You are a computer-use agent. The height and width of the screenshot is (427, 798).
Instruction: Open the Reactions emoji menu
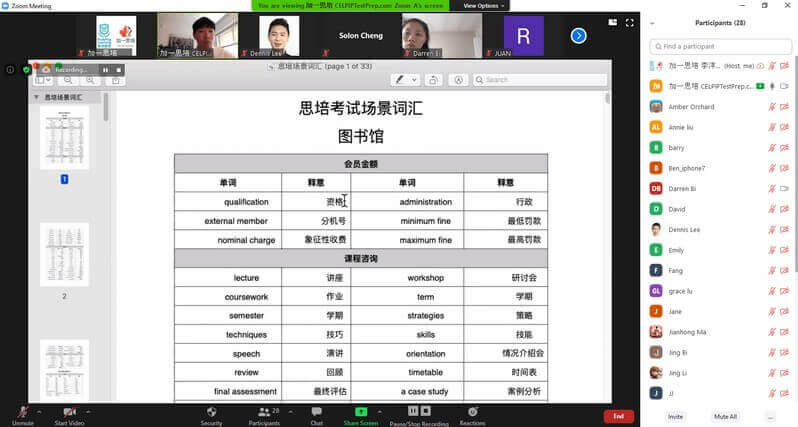(x=472, y=412)
